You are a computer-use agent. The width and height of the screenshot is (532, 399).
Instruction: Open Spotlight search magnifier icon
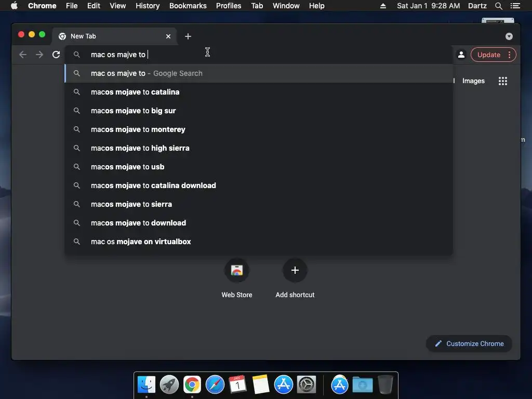point(498,6)
